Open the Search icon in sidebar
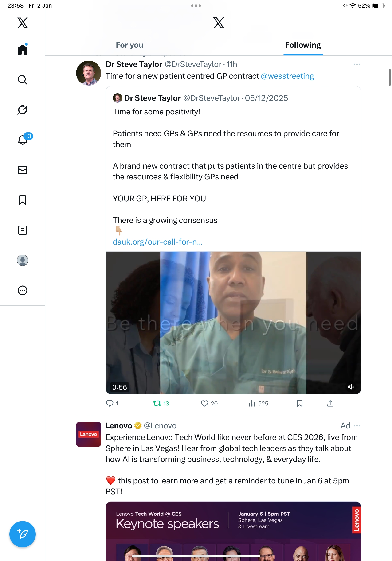Image resolution: width=392 pixels, height=561 pixels. point(23,80)
